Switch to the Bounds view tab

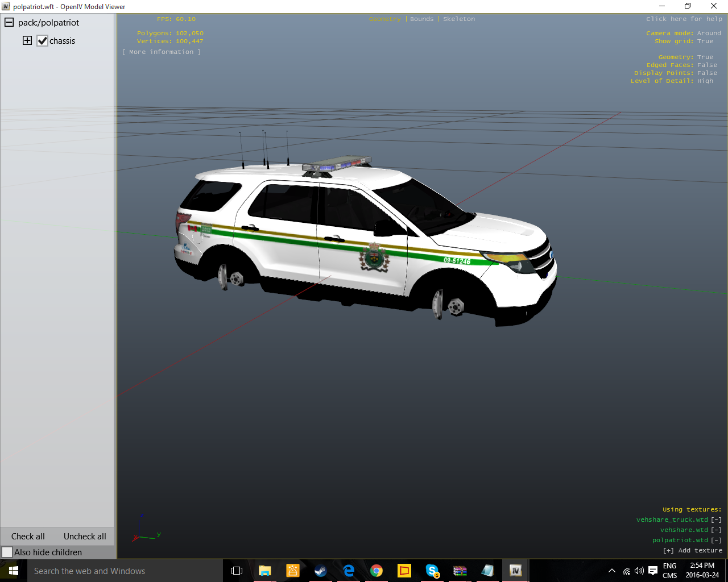pyautogui.click(x=421, y=19)
